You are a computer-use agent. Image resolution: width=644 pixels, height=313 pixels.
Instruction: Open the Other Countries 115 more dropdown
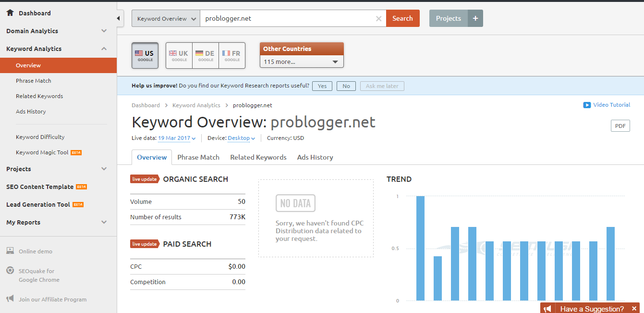coord(302,62)
